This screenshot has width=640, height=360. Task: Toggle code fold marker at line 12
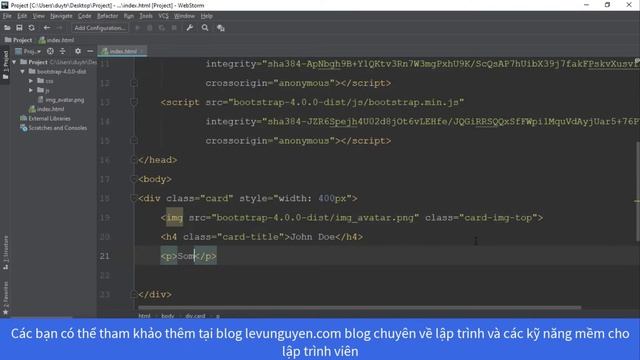(x=133, y=83)
